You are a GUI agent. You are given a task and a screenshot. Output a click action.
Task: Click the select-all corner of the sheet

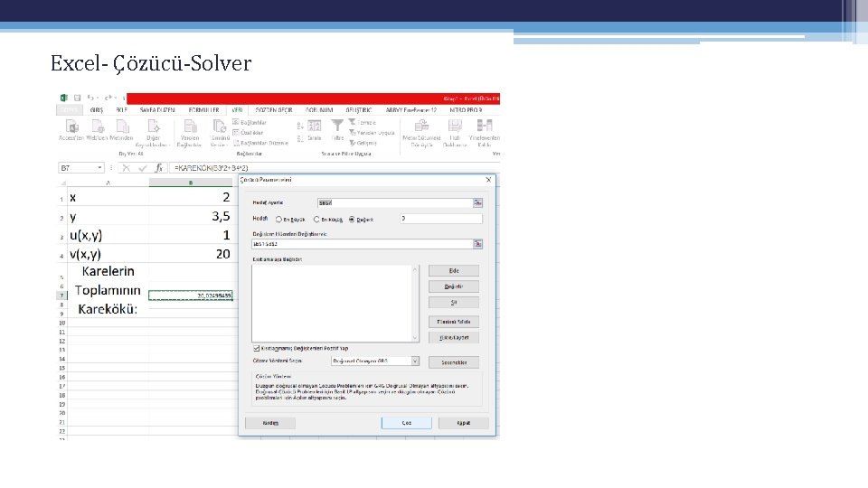click(x=63, y=183)
